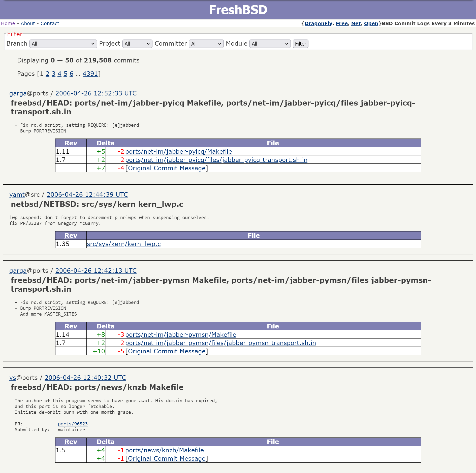Viewport: 476px width, 473px height.
Task: Open commit dated 2006-04-26 12:52:33 UTC
Action: (96, 93)
